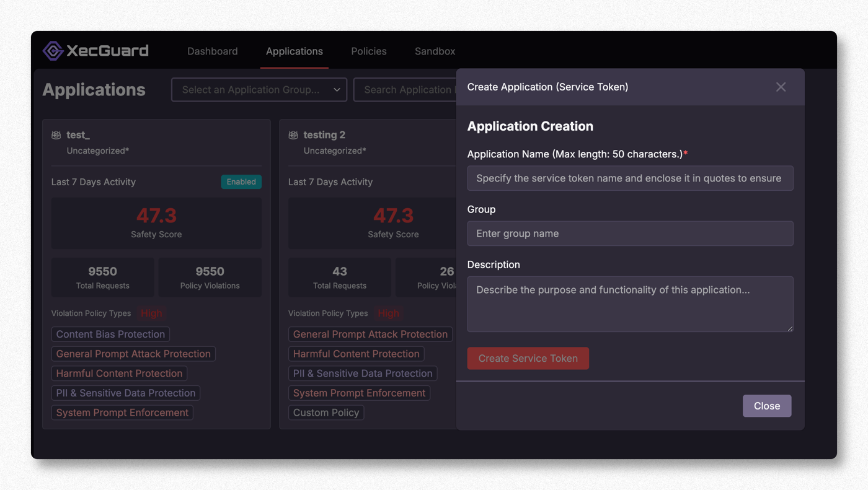Focus the Search Application field
Viewport: 868px width, 490px height.
coord(405,90)
